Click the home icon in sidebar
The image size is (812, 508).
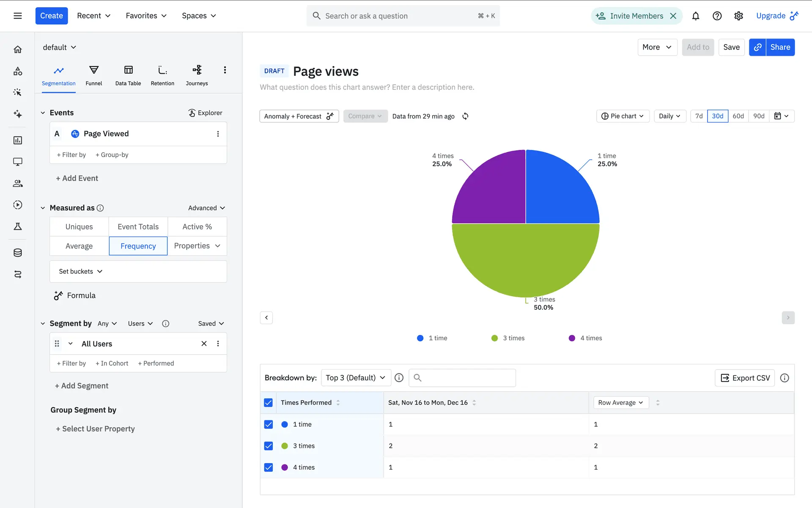17,50
